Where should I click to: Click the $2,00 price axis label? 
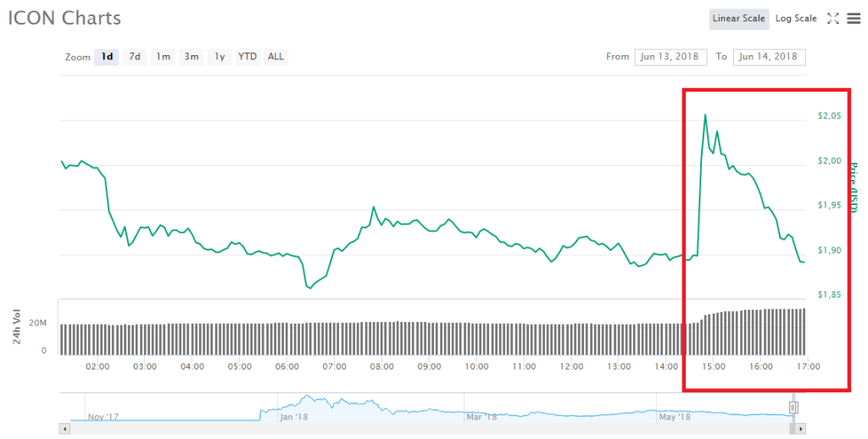829,160
